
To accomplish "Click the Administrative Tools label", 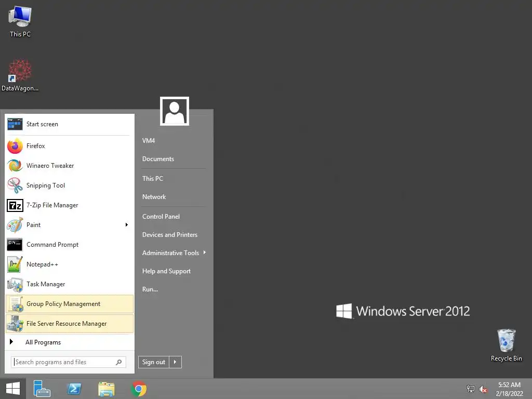I will point(170,253).
